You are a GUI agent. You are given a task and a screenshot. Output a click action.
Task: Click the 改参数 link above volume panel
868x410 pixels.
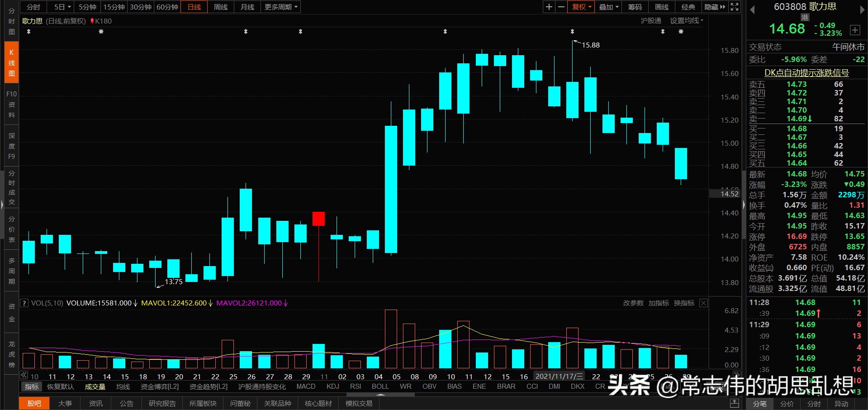633,303
